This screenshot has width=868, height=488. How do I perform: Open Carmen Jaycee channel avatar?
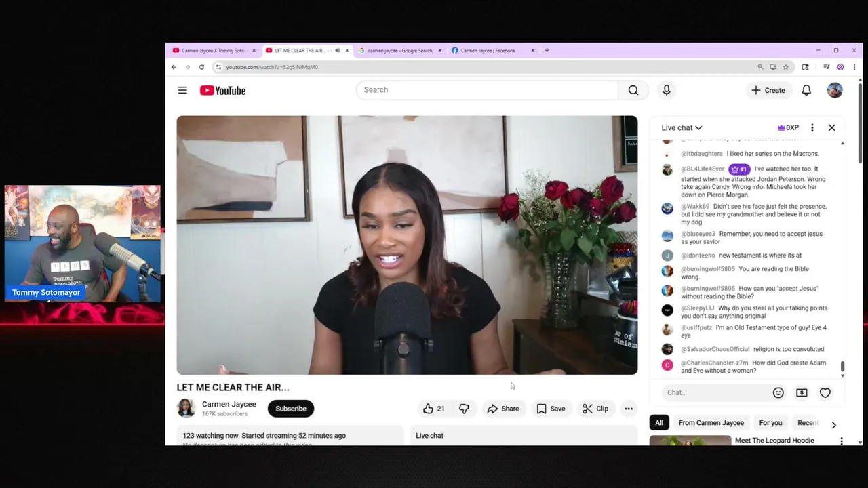point(186,408)
